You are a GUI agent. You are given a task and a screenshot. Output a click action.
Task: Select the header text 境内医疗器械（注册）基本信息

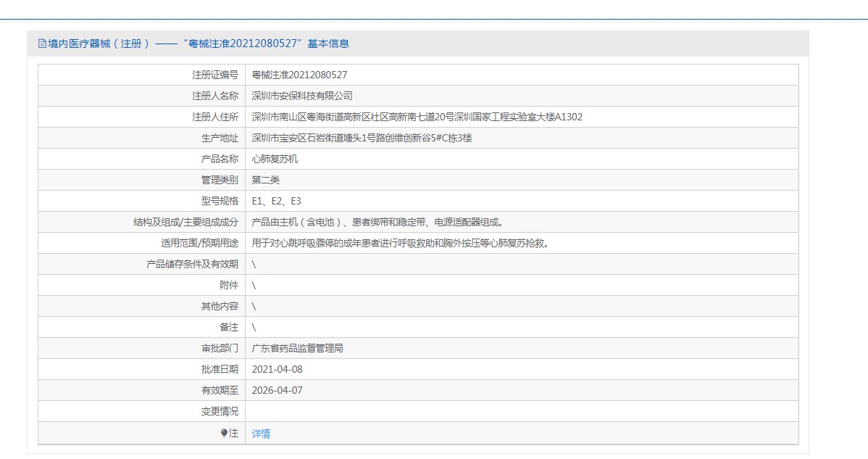coord(199,44)
